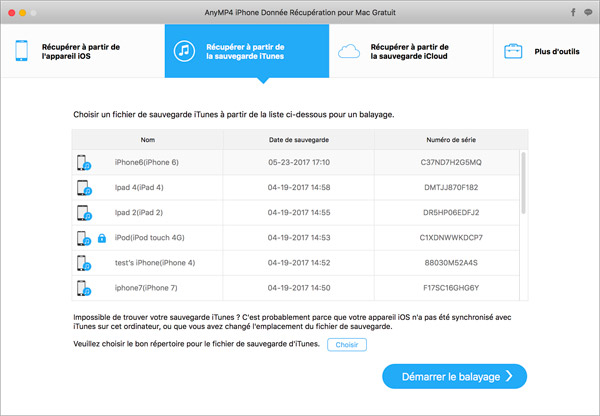The height and width of the screenshot is (416, 600).
Task: Click the date 04-19-2017 14:58
Action: 299,188
